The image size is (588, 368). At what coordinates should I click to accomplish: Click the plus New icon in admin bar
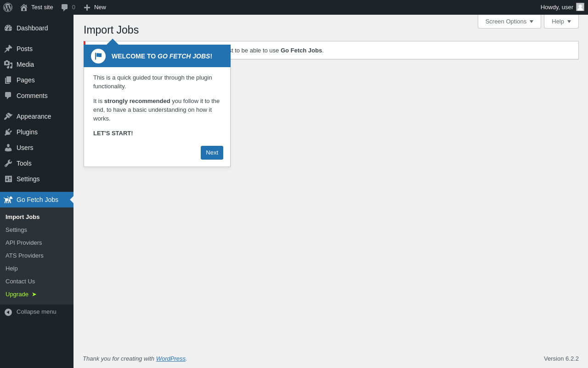(87, 7)
